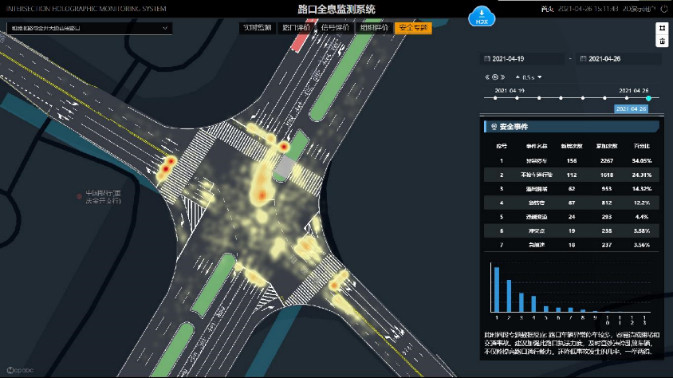Image resolution: width=673 pixels, height=378 pixels.
Task: Select the second dot on the date timeline
Action: pos(517,98)
